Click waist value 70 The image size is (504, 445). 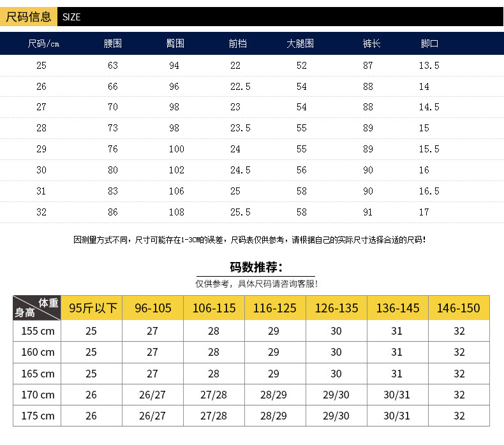click(x=113, y=107)
